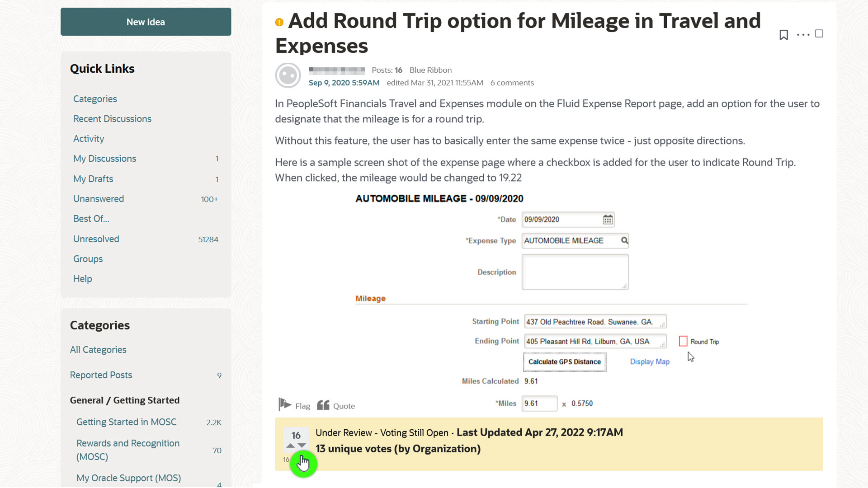View the 6 comments link
This screenshot has height=488, width=868.
pos(512,83)
